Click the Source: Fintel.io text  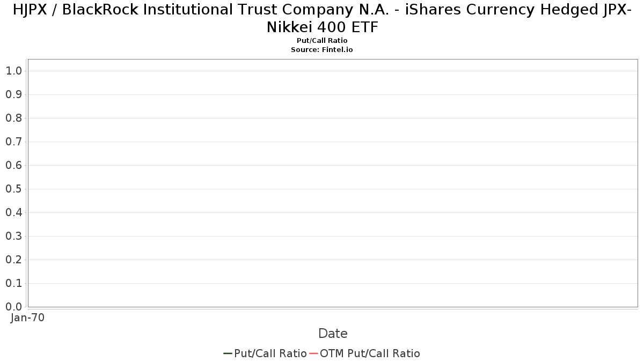(x=322, y=49)
